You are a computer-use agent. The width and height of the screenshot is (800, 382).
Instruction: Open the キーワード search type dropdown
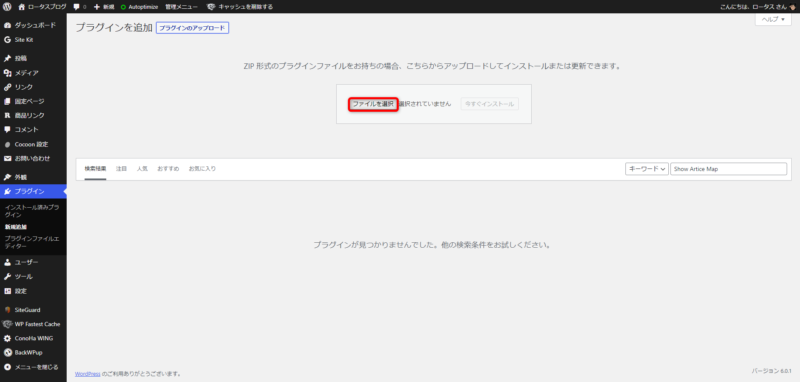click(646, 169)
